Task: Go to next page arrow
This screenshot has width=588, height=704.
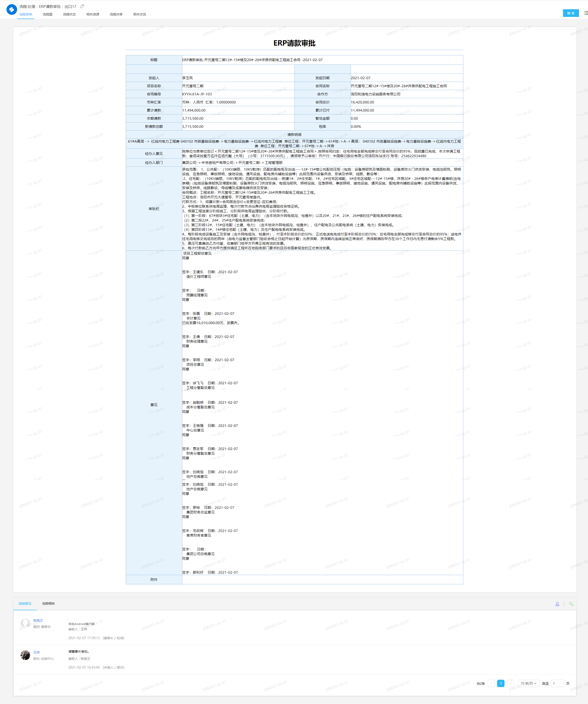Action: pos(510,683)
